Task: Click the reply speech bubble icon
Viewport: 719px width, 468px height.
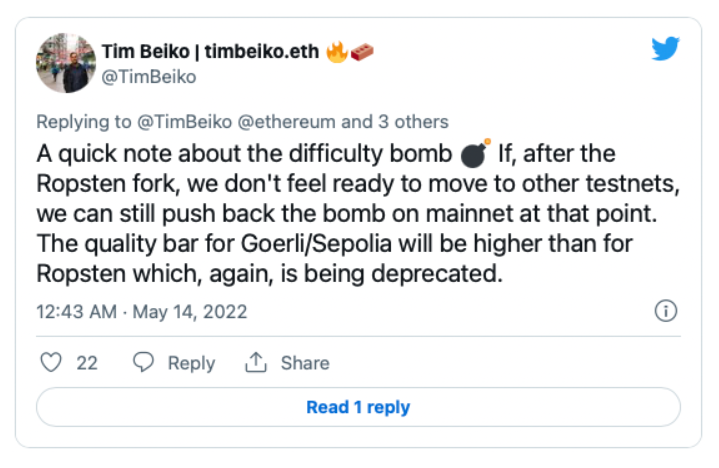Action: (143, 362)
